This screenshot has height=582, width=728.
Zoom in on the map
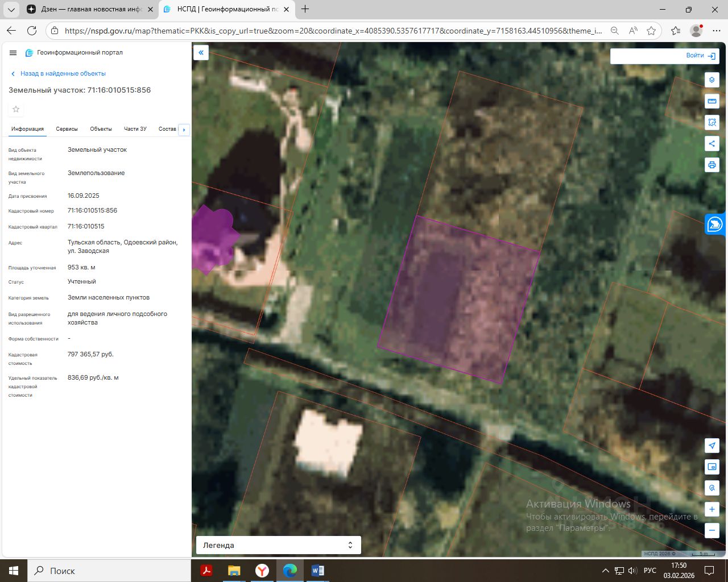coord(712,509)
